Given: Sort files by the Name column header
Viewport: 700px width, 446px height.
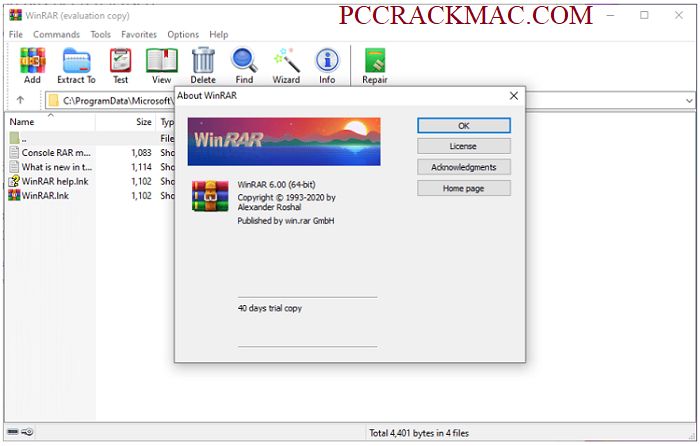Looking at the screenshot, I should (x=50, y=121).
